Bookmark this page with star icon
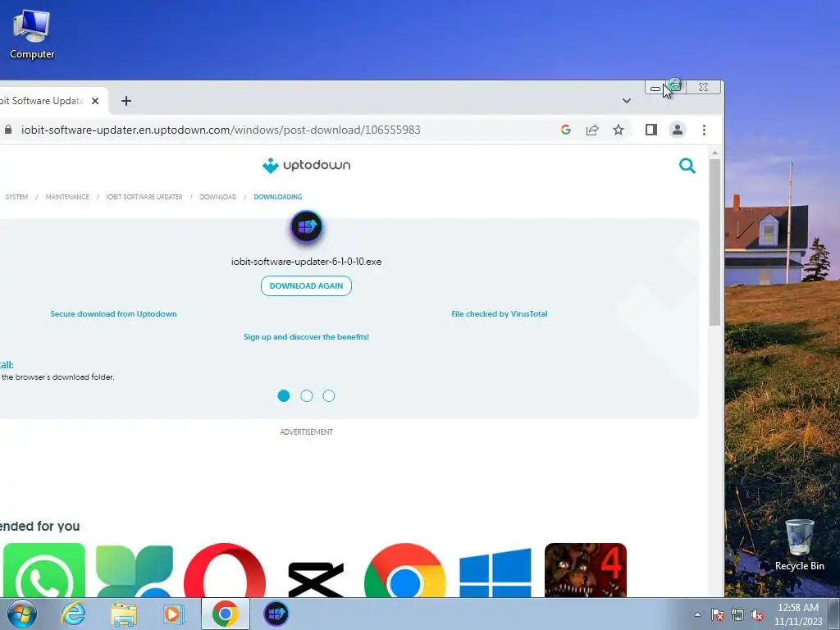 click(619, 130)
